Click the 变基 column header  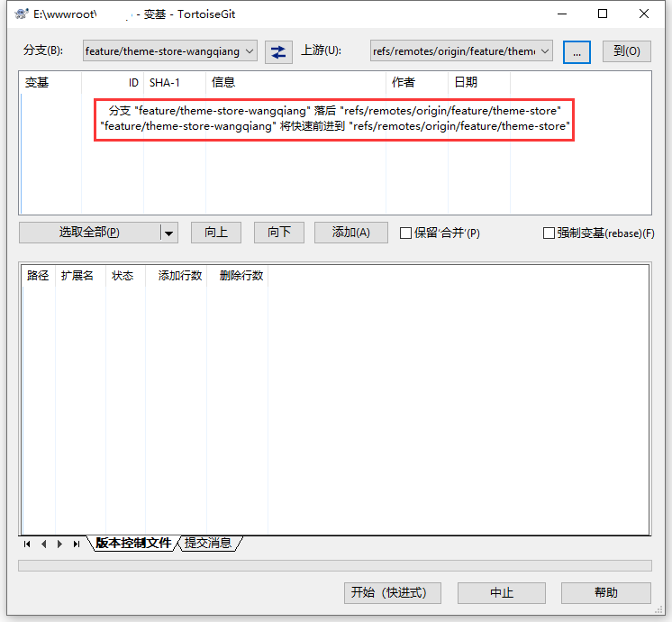coord(50,82)
